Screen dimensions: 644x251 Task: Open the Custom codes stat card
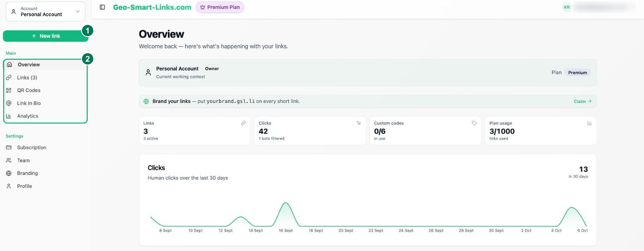[425, 131]
